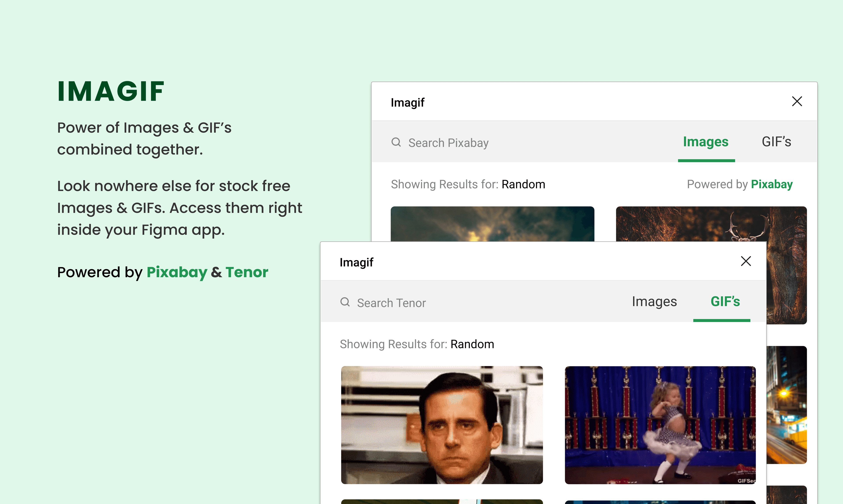Open the GIF's tab in Pixabay panel
The height and width of the screenshot is (504, 843).
(776, 142)
